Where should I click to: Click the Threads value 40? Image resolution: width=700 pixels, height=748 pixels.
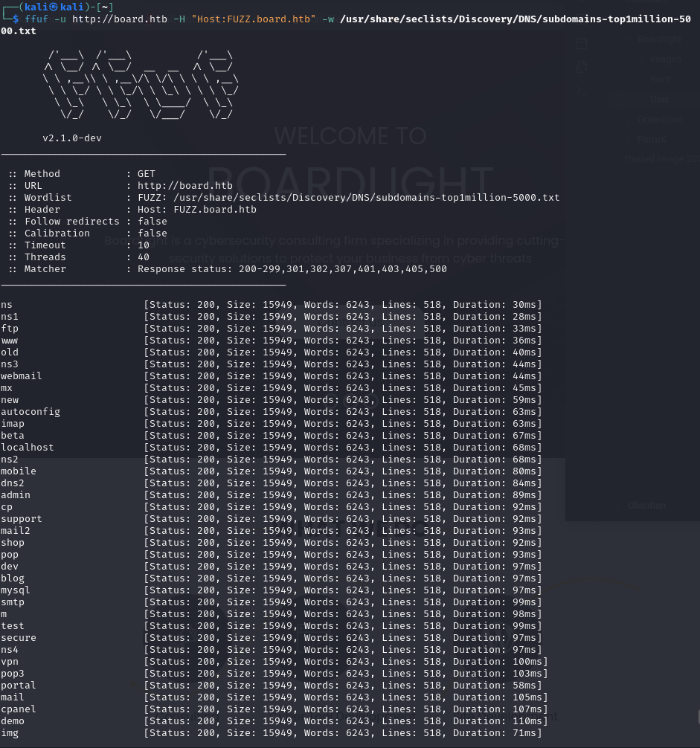pos(144,257)
